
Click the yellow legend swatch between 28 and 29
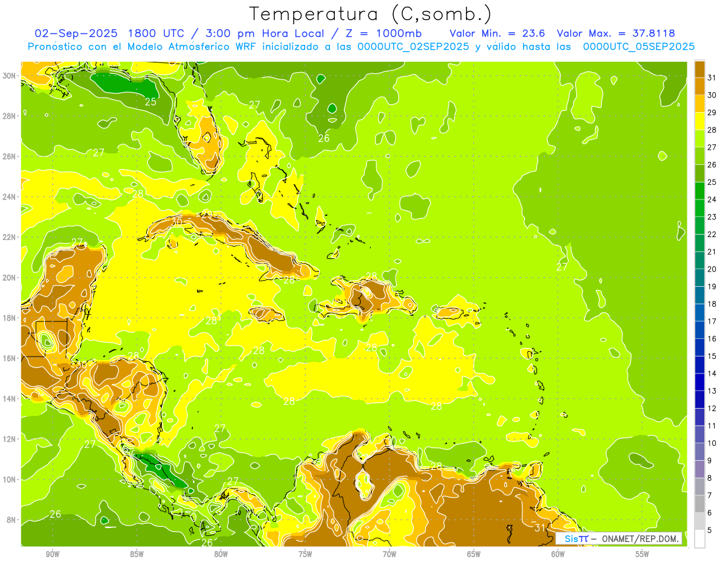pos(699,121)
